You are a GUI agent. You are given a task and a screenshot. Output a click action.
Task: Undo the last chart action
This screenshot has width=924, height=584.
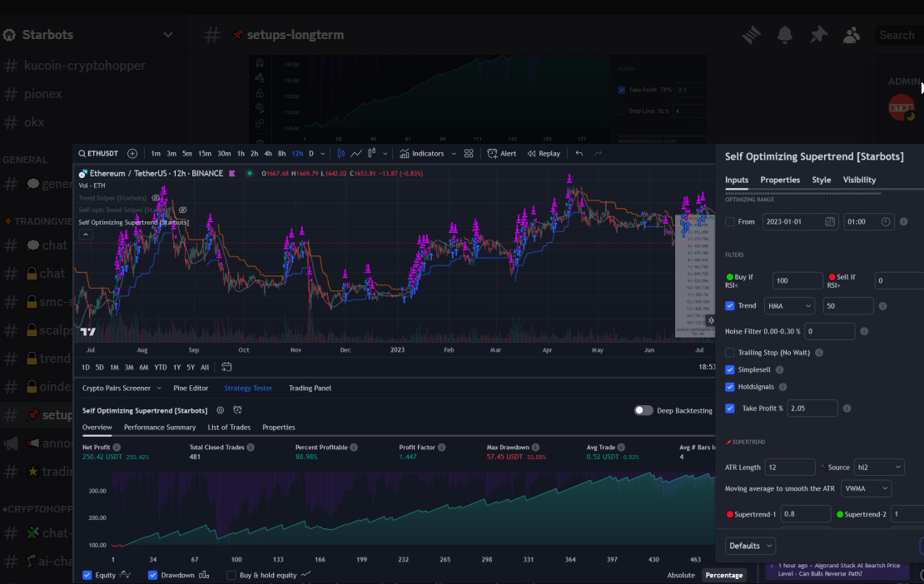tap(579, 154)
